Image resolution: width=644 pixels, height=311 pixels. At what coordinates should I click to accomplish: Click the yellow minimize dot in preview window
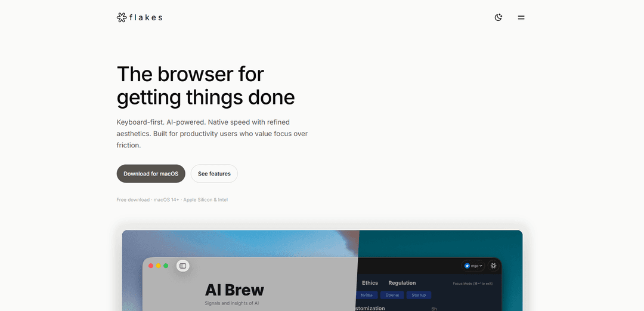pyautogui.click(x=159, y=266)
